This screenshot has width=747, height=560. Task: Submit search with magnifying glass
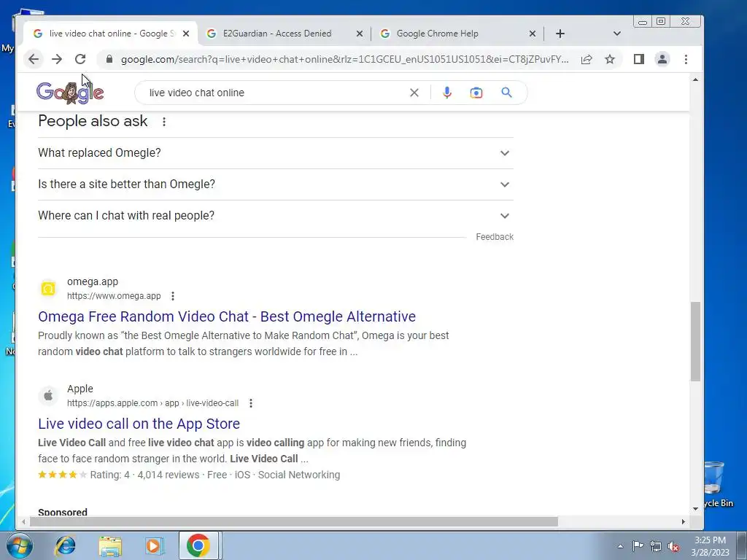(x=506, y=93)
